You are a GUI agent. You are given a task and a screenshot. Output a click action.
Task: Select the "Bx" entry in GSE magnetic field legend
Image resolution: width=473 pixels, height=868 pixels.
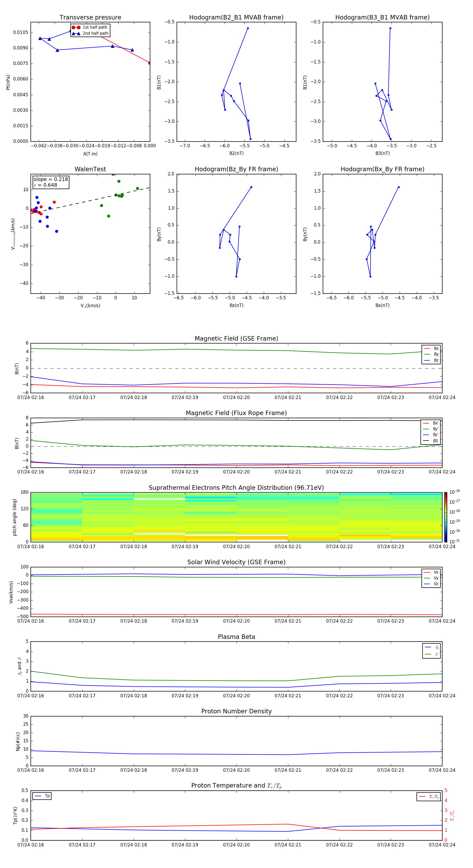coord(431,349)
